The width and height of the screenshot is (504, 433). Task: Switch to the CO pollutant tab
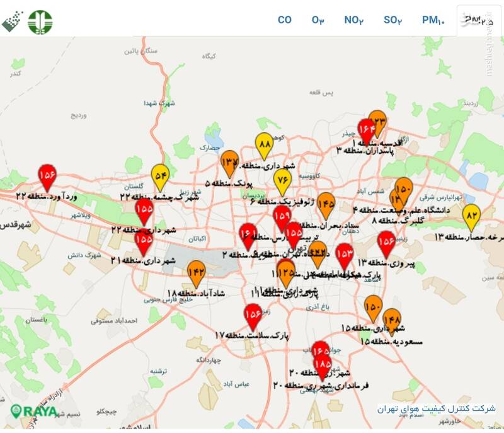pos(285,20)
